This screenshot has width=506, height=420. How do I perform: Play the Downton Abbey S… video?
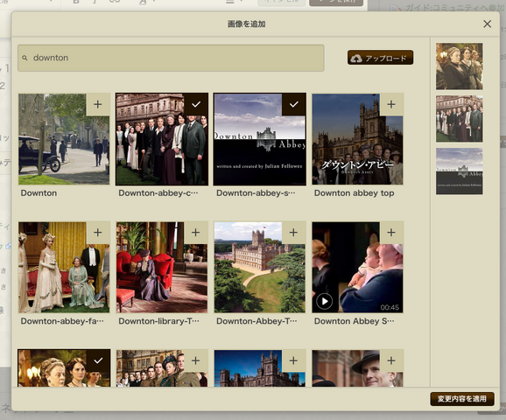324,301
